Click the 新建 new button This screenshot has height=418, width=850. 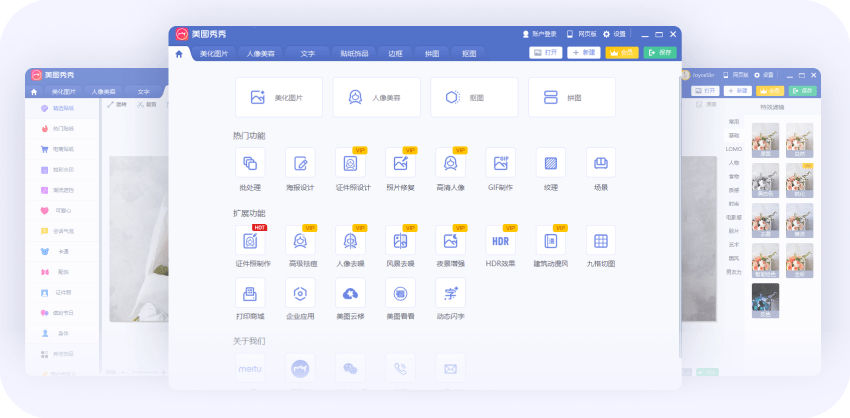[584, 52]
